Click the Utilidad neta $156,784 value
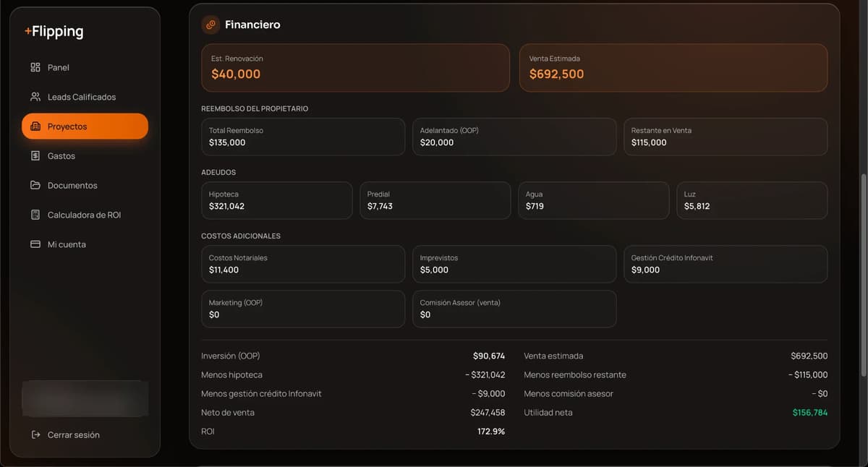 [810, 412]
